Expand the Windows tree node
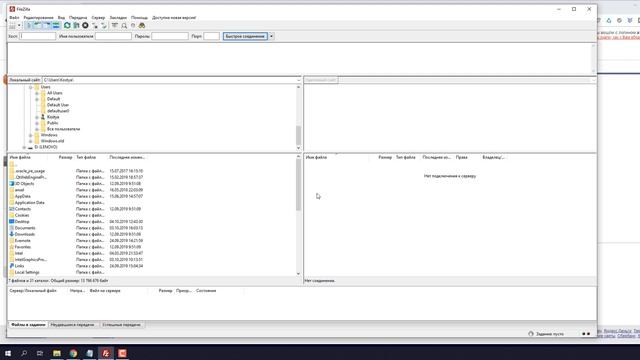 [31, 135]
